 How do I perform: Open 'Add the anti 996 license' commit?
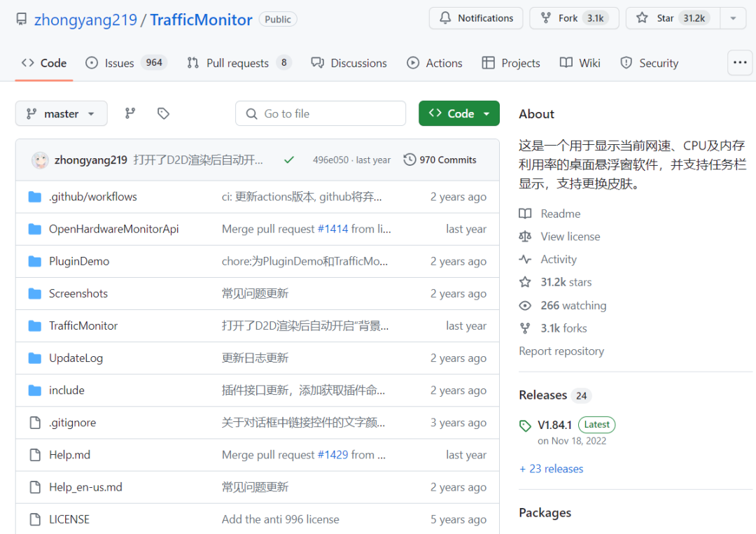pyautogui.click(x=280, y=519)
